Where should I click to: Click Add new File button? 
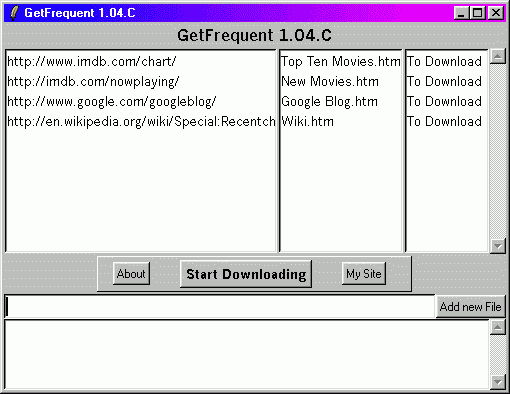coord(470,307)
